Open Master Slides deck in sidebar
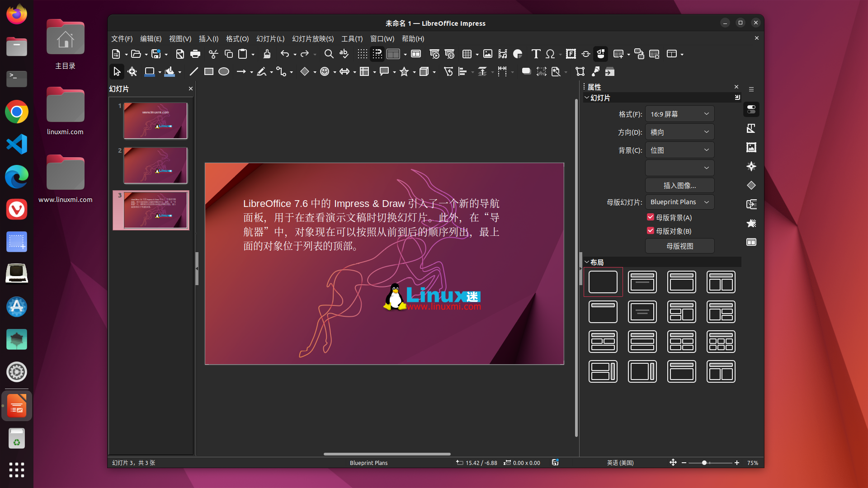 (751, 242)
